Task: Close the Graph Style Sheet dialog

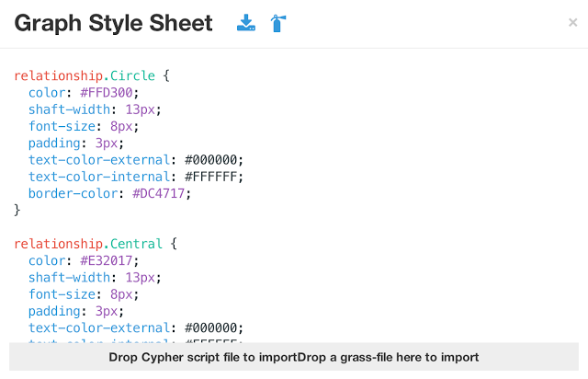Action: [573, 23]
